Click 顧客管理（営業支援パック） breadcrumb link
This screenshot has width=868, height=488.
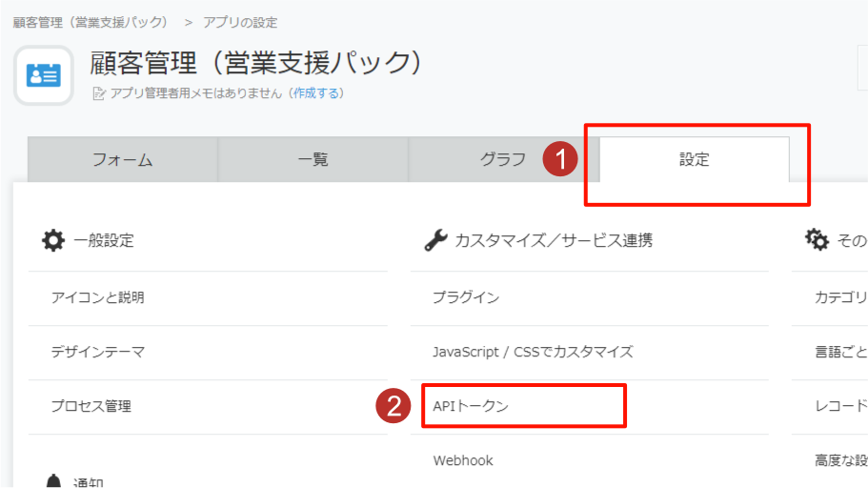pos(91,22)
